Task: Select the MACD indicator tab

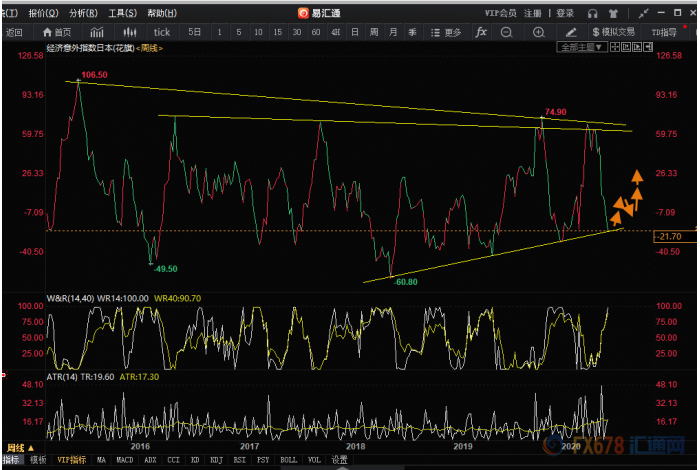Action: [x=125, y=461]
